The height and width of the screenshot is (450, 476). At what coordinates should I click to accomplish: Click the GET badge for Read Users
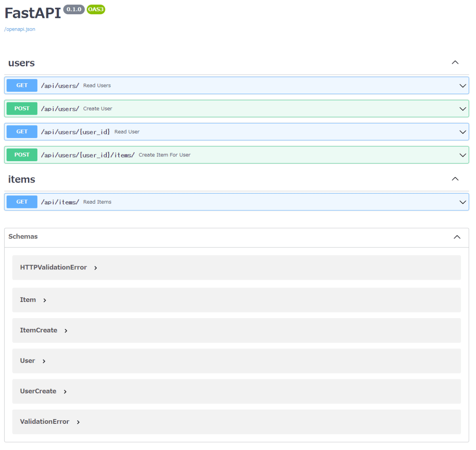coord(22,85)
